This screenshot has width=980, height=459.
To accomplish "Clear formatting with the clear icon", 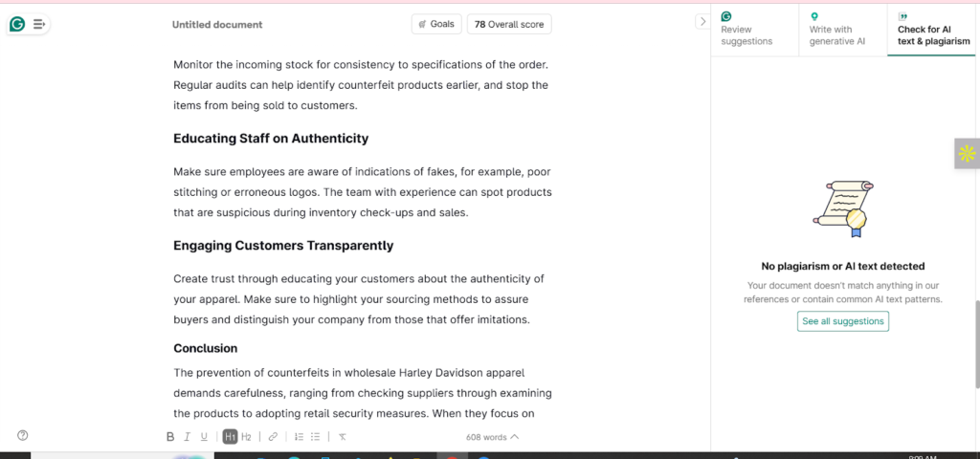I will (343, 437).
